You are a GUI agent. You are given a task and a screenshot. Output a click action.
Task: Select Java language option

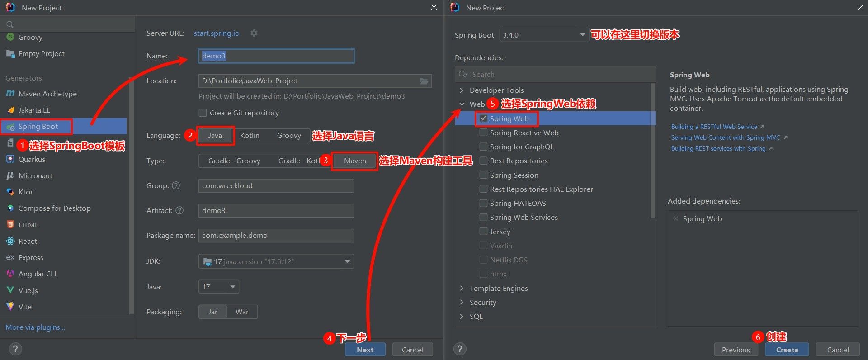(x=215, y=135)
